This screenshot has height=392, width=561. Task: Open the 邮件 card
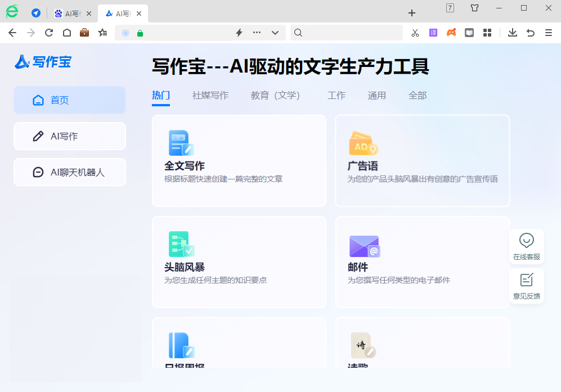pyautogui.click(x=422, y=262)
